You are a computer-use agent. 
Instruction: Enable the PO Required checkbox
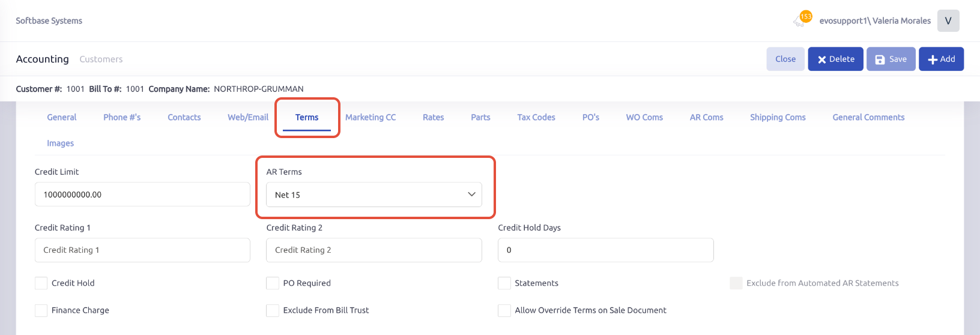273,283
